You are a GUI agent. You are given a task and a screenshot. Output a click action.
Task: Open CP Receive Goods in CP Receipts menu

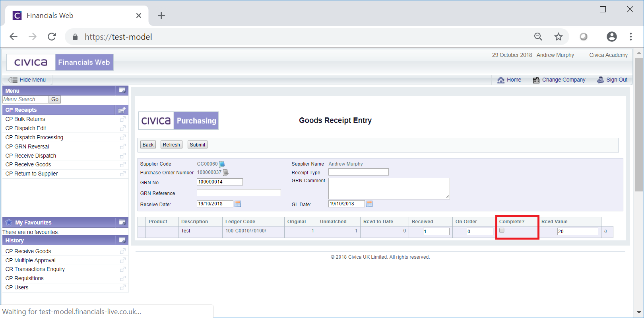(28, 164)
